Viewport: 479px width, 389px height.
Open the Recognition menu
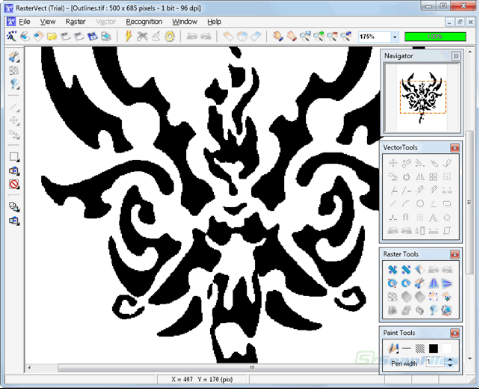click(x=144, y=22)
